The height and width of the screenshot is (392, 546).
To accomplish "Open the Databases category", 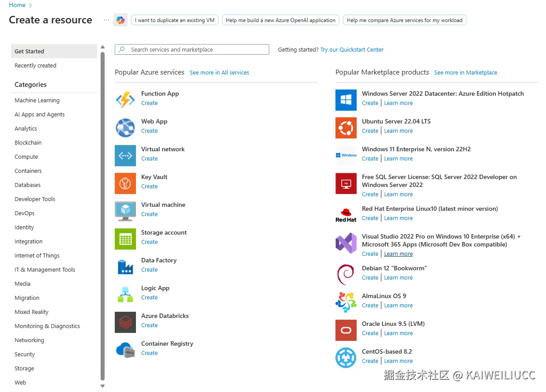I will pos(27,185).
